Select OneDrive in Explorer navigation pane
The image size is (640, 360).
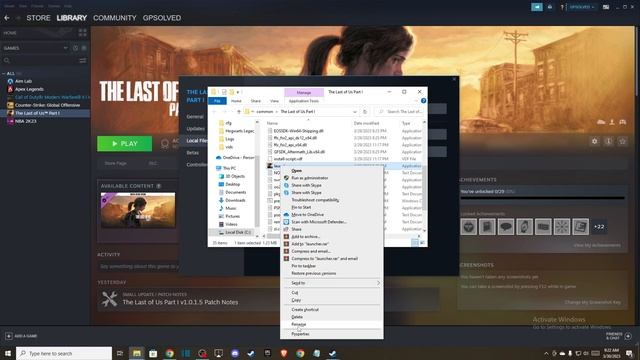click(236, 158)
